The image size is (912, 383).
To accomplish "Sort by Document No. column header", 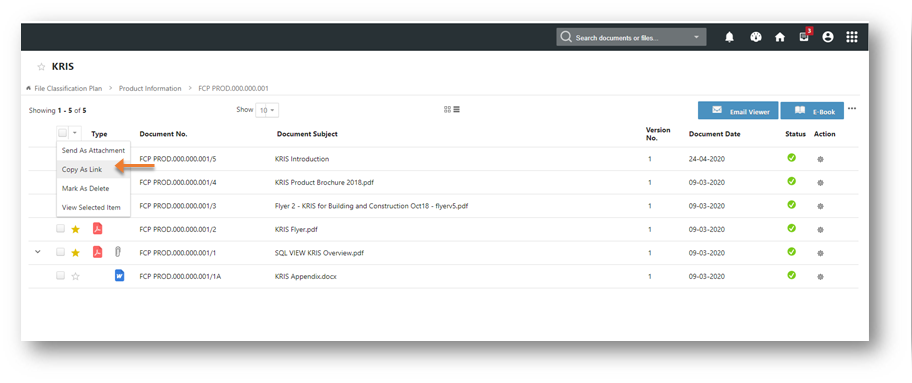I will (x=163, y=134).
